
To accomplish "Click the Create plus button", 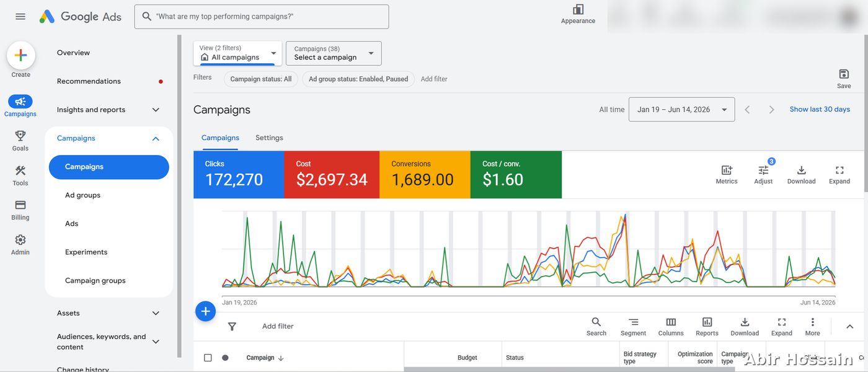I will coord(20,55).
